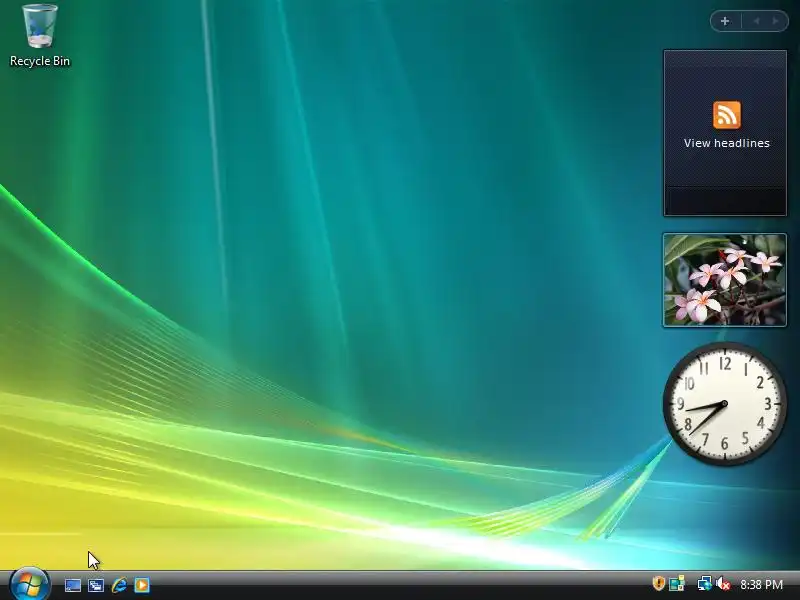Click the sidebar next page arrow
The width and height of the screenshot is (800, 600).
click(776, 21)
